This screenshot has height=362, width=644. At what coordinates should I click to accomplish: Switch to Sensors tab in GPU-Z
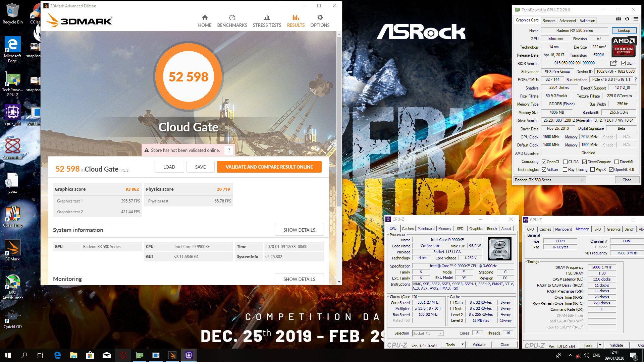point(549,21)
